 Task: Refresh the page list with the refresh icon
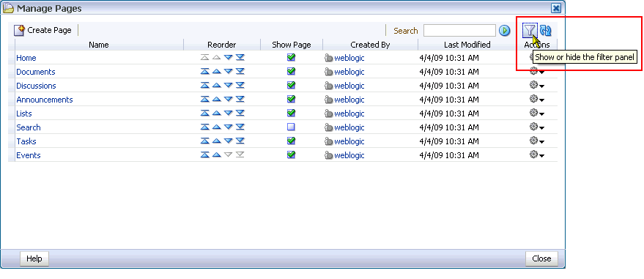(545, 30)
